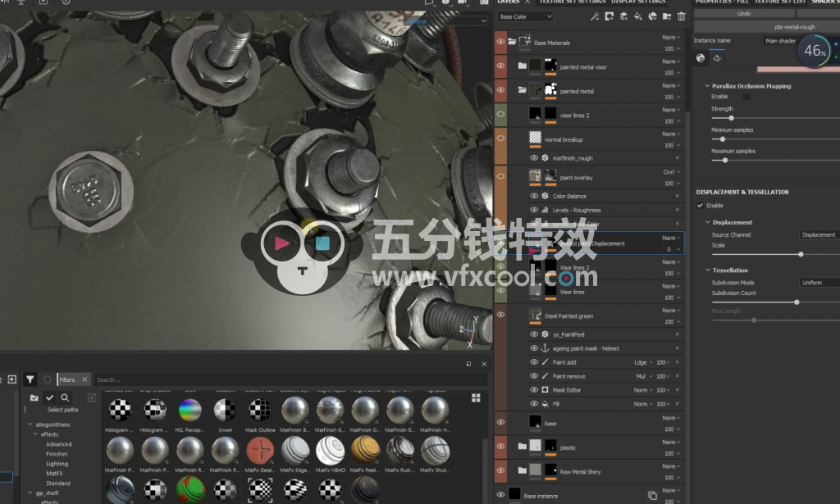Add a new folder in the layers panel
Image resolution: width=840 pixels, height=504 pixels.
pyautogui.click(x=667, y=16)
